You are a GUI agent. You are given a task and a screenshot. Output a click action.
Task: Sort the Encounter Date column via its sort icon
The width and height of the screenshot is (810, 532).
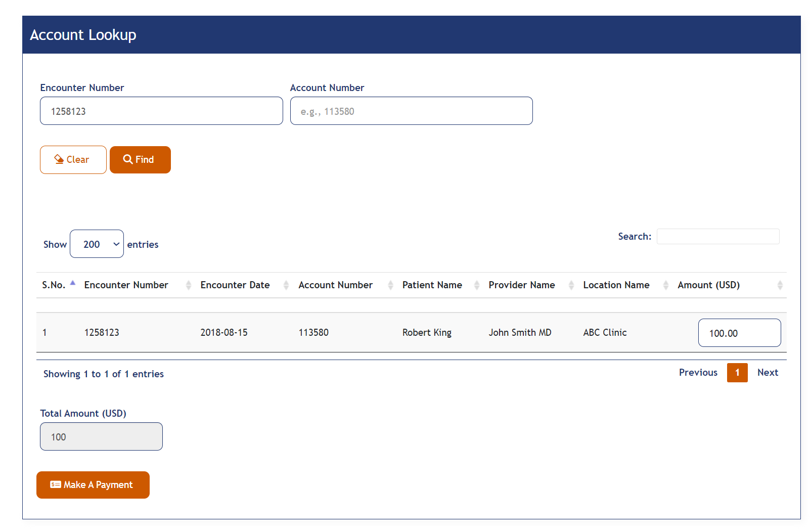click(x=287, y=285)
